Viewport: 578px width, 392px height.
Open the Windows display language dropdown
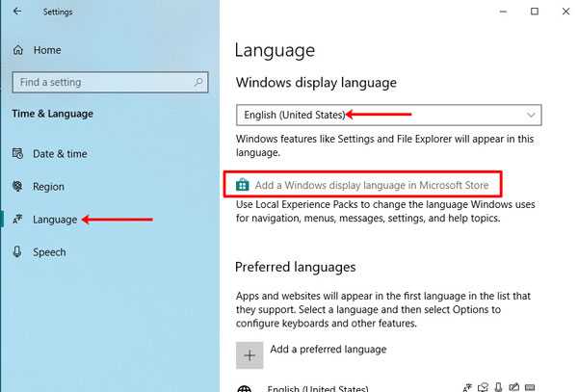tap(389, 115)
